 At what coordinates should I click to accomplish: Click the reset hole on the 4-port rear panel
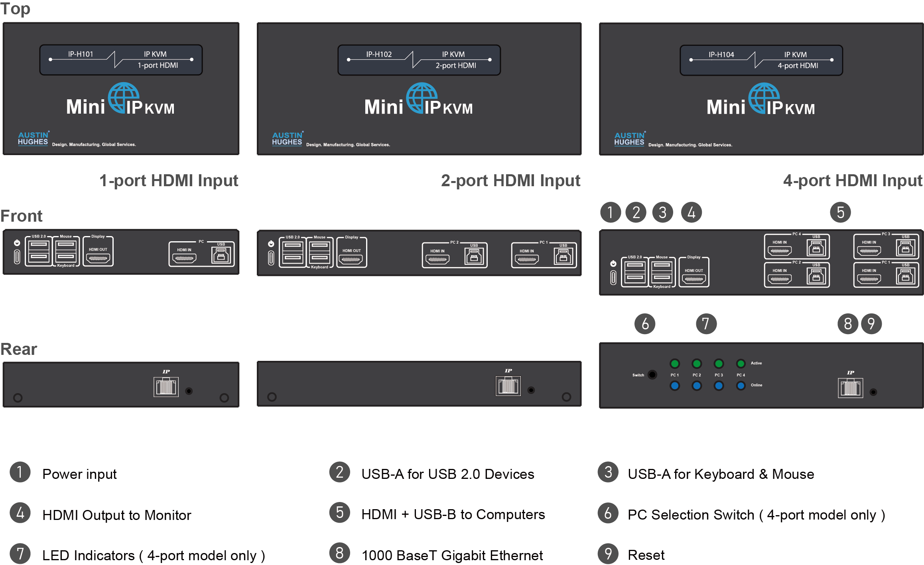click(x=873, y=392)
